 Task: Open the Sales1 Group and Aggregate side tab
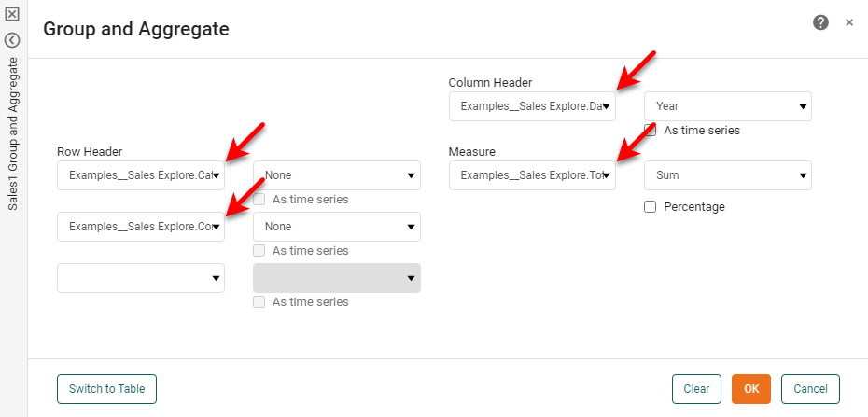pos(13,133)
